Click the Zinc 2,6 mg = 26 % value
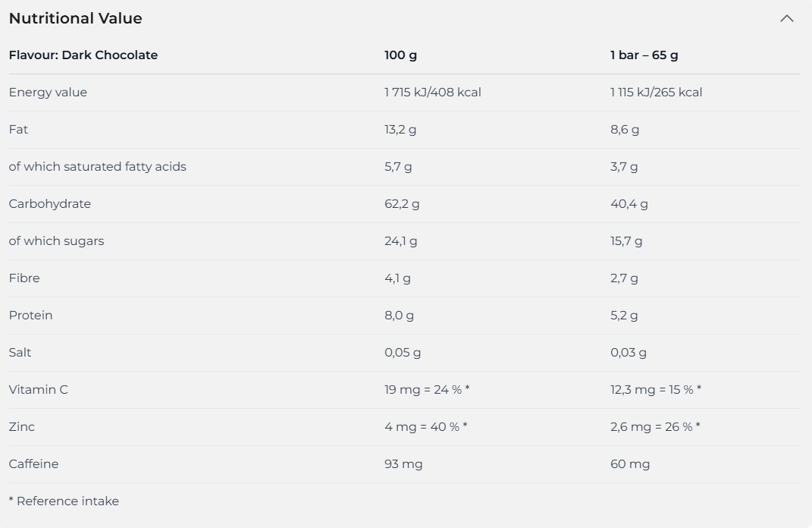Screen dimensions: 812x528 [655, 427]
